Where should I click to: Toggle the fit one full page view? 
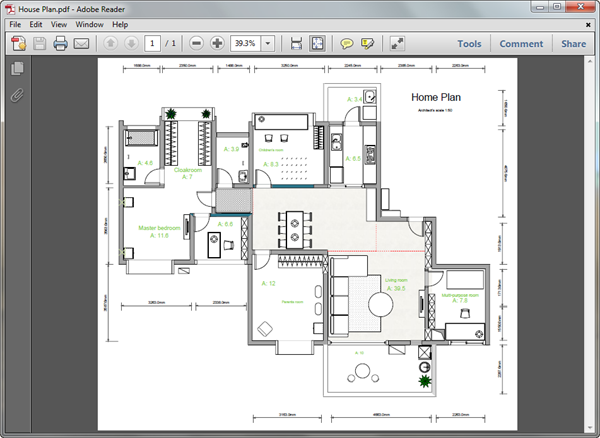pyautogui.click(x=317, y=44)
